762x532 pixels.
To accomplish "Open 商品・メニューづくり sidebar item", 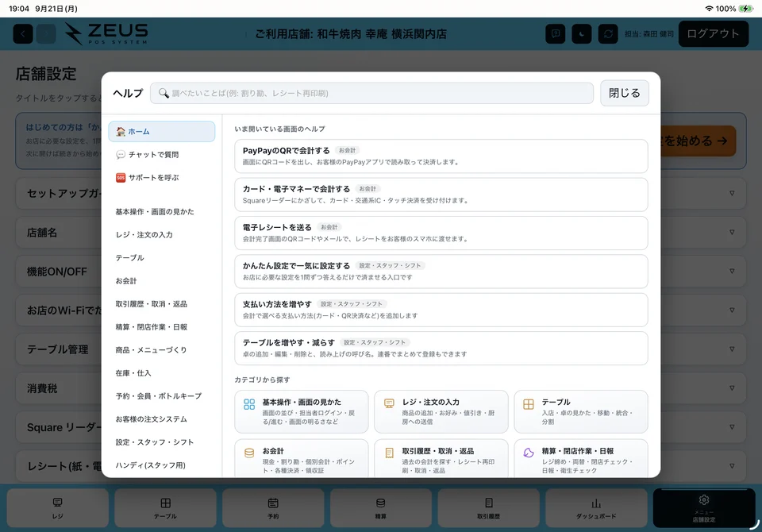I will point(162,349).
